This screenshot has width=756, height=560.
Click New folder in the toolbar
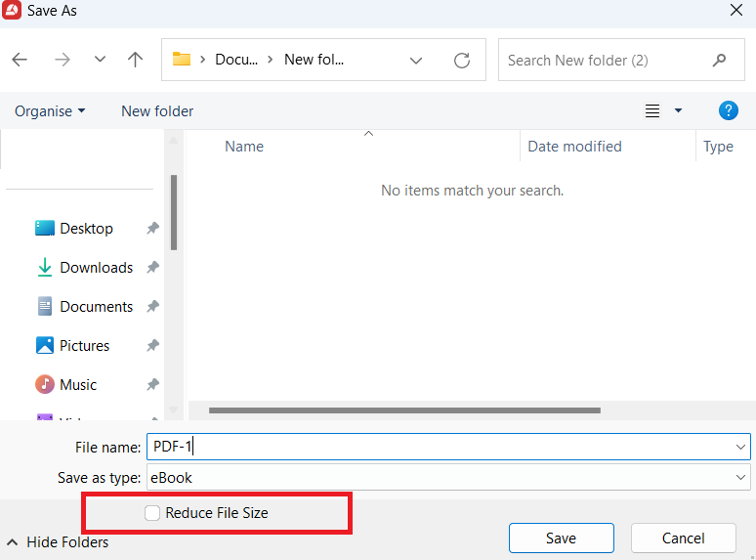coord(157,111)
